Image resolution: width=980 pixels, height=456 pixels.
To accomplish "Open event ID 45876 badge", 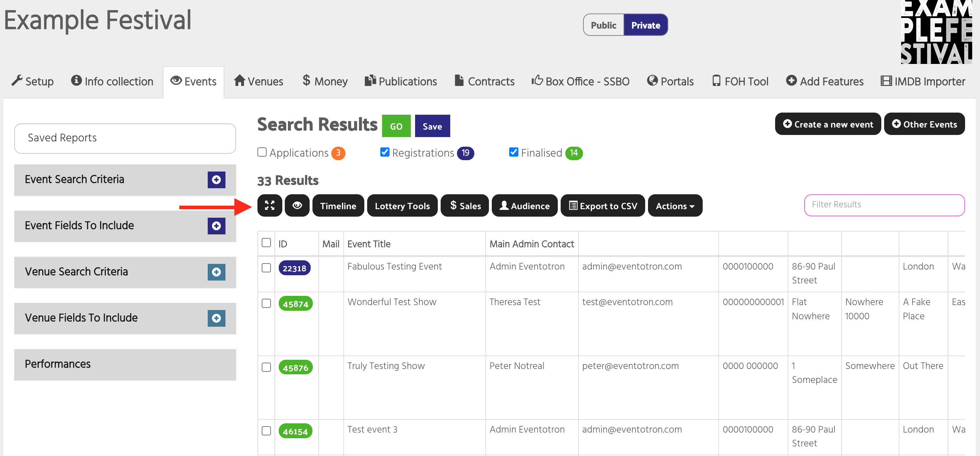I will pyautogui.click(x=295, y=368).
